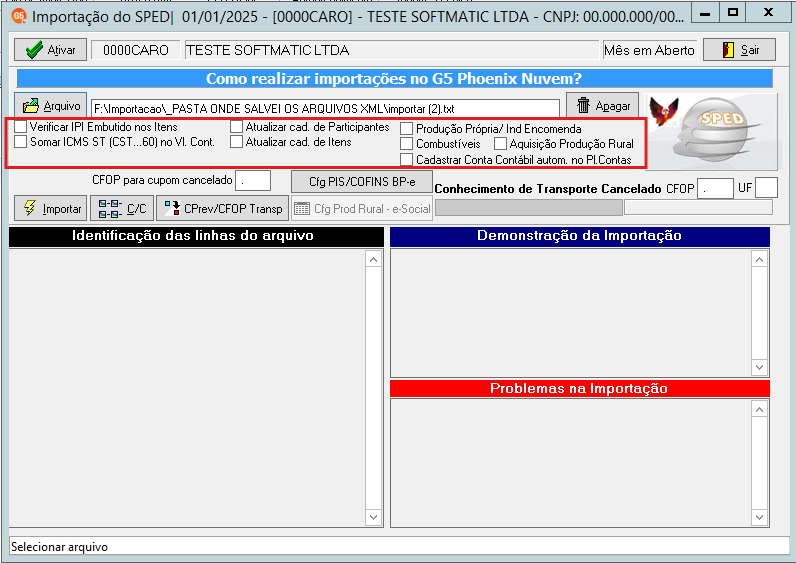Click the Apagar trash can icon
The image size is (796, 563).
[x=583, y=105]
